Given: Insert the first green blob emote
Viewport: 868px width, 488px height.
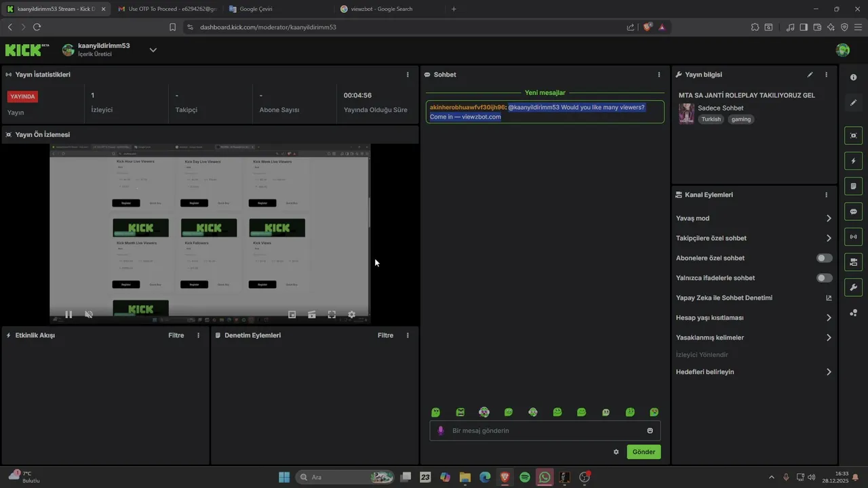Looking at the screenshot, I should coord(436,412).
